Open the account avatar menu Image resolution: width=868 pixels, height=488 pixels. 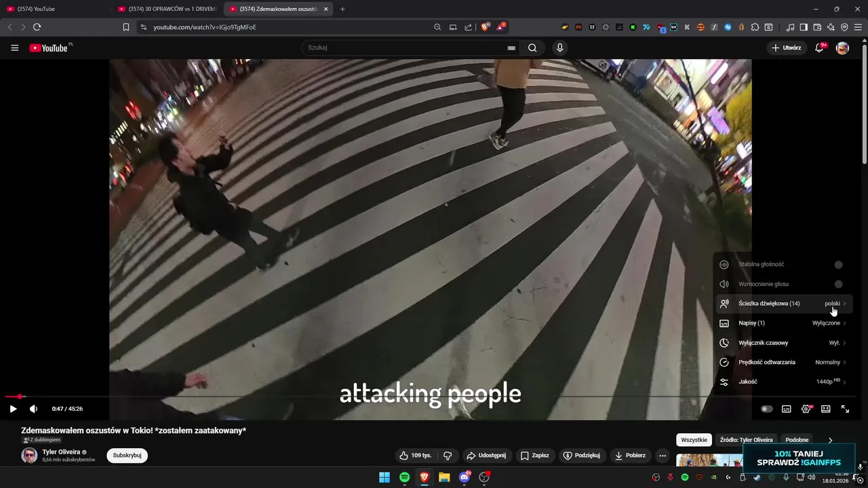842,48
